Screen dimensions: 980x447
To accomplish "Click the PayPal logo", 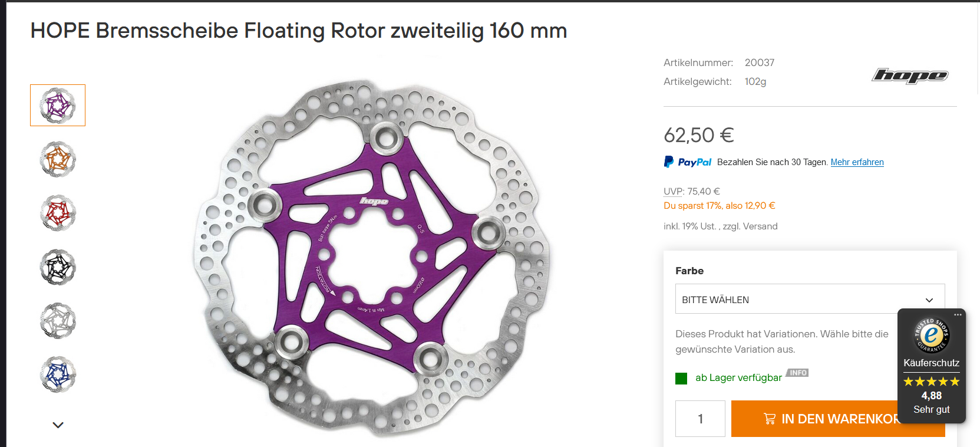I will pos(688,162).
